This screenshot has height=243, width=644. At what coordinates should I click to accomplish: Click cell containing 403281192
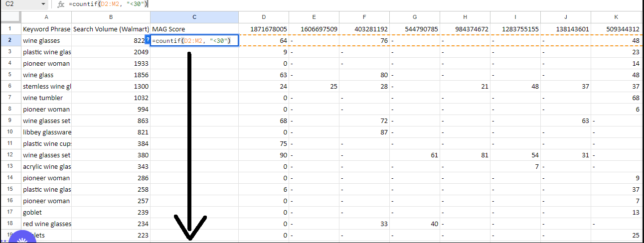tap(364, 29)
